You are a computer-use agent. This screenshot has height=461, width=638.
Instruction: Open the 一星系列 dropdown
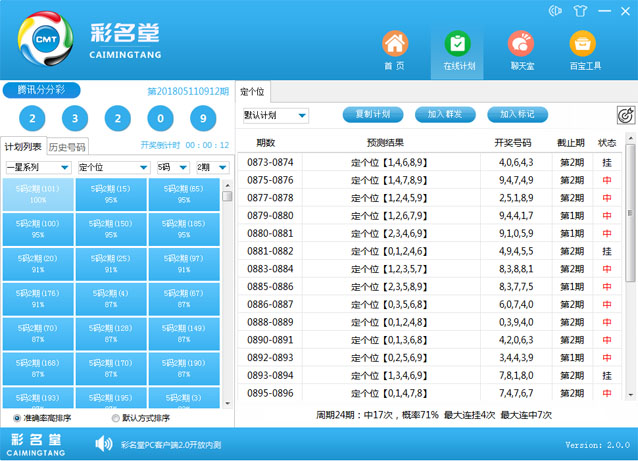(39, 167)
